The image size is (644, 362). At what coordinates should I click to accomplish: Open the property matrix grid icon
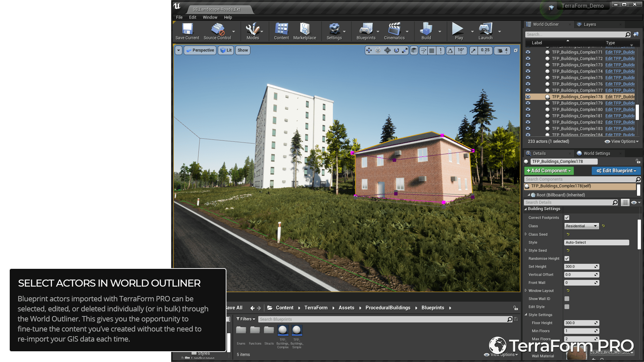(625, 202)
